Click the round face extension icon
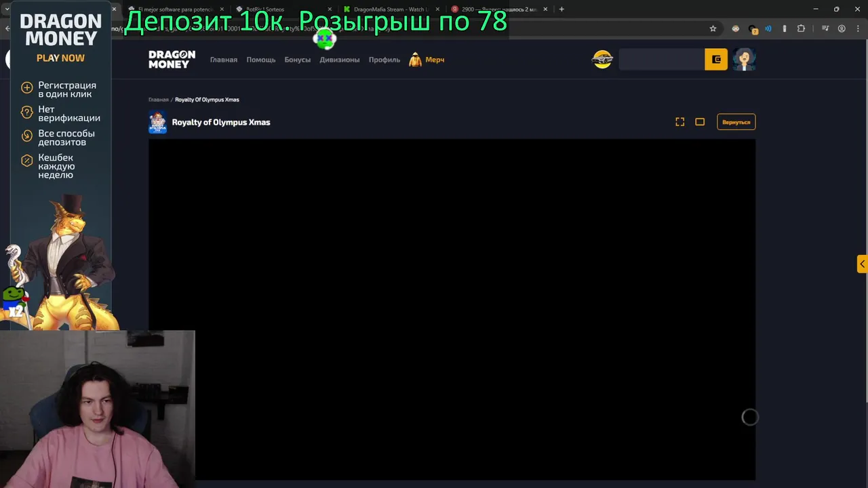The height and width of the screenshot is (488, 868). tap(736, 28)
